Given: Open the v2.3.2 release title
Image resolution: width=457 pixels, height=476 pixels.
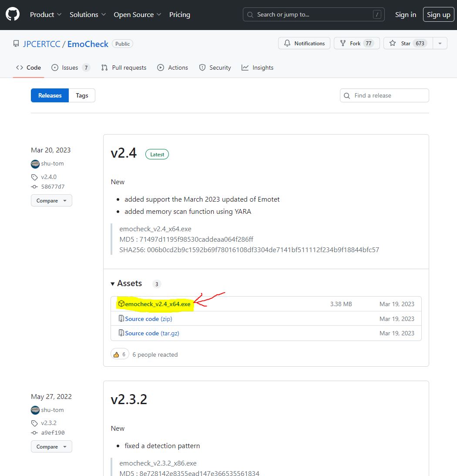Looking at the screenshot, I should (x=129, y=399).
